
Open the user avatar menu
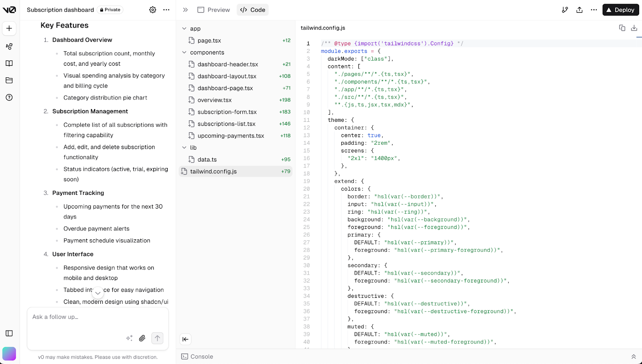click(x=9, y=354)
